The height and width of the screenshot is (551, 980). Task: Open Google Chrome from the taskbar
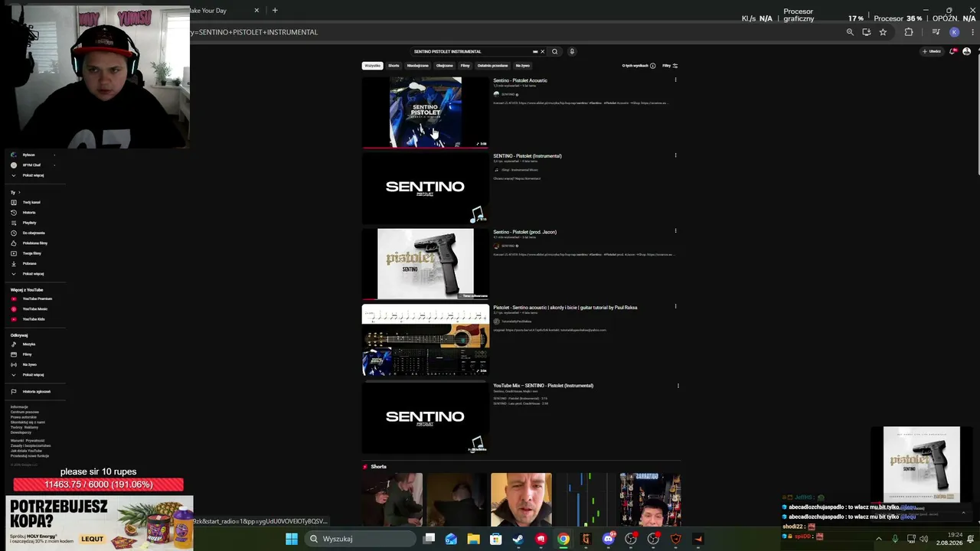(x=563, y=539)
